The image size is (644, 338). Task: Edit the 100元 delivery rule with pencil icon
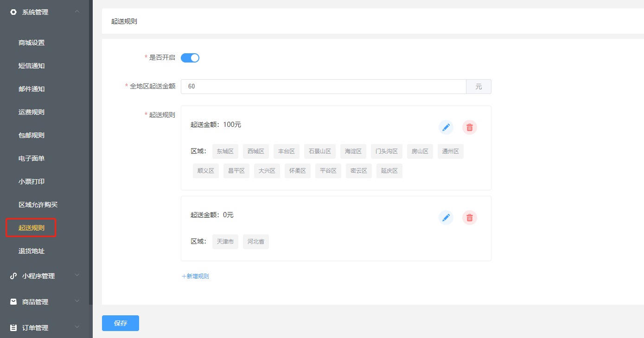click(446, 127)
